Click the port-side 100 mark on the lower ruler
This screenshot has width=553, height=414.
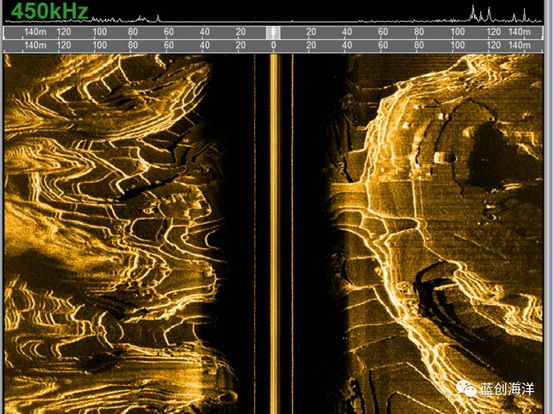coord(99,45)
